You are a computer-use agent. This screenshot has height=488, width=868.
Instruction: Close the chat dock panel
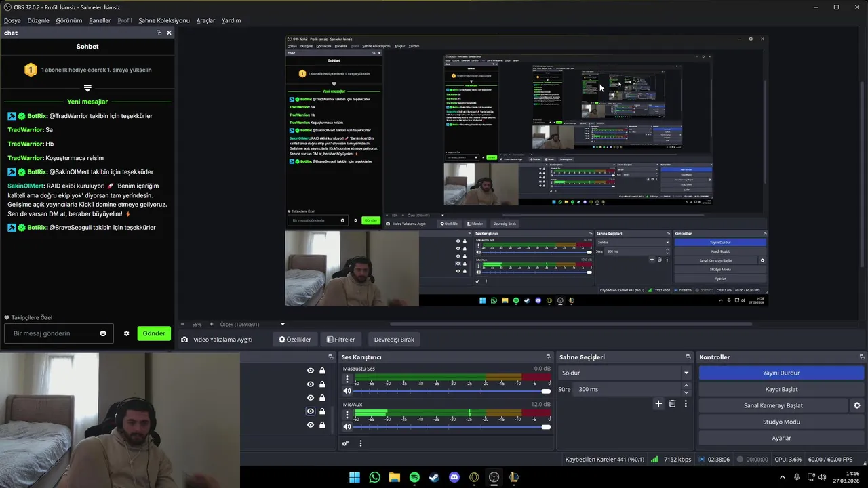169,33
